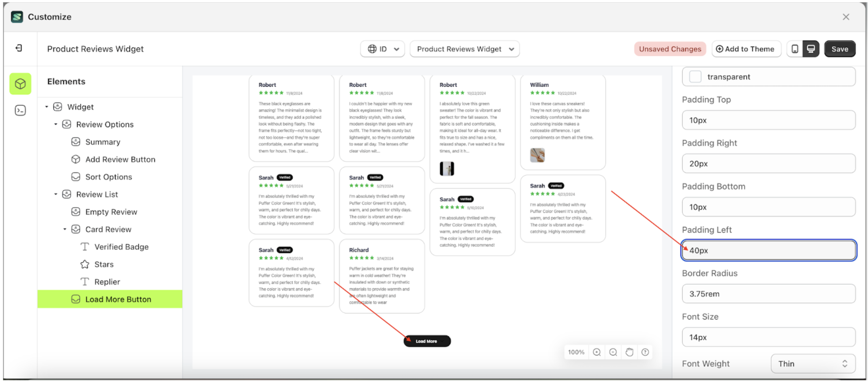Click the 100% zoom level indicator
This screenshot has width=868, height=381.
tap(576, 352)
